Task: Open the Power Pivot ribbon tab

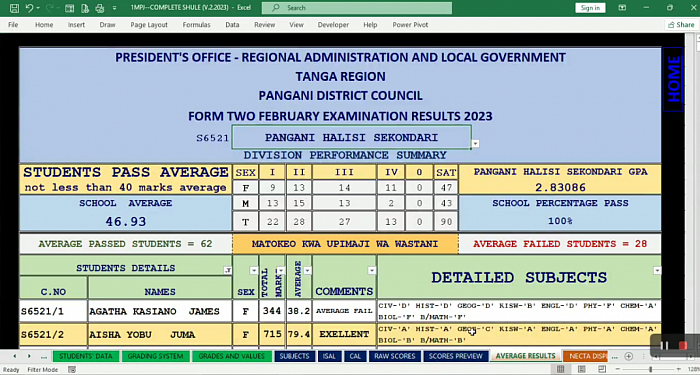Action: pyautogui.click(x=410, y=25)
